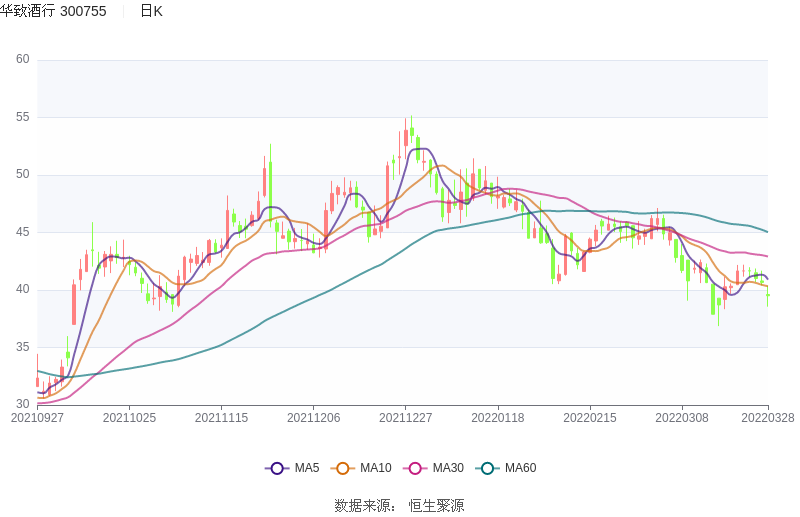Click the 20220118 x-axis date label
This screenshot has width=800, height=517.
click(498, 418)
